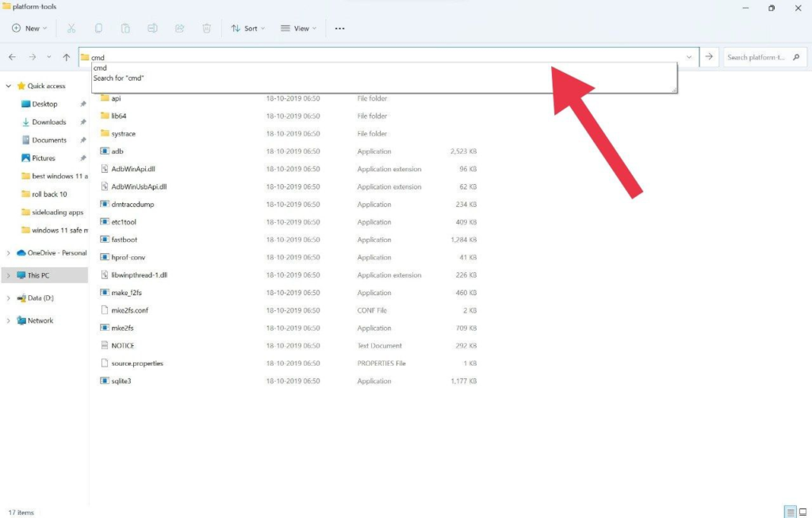
Task: Click the Delete trash icon
Action: tap(206, 28)
